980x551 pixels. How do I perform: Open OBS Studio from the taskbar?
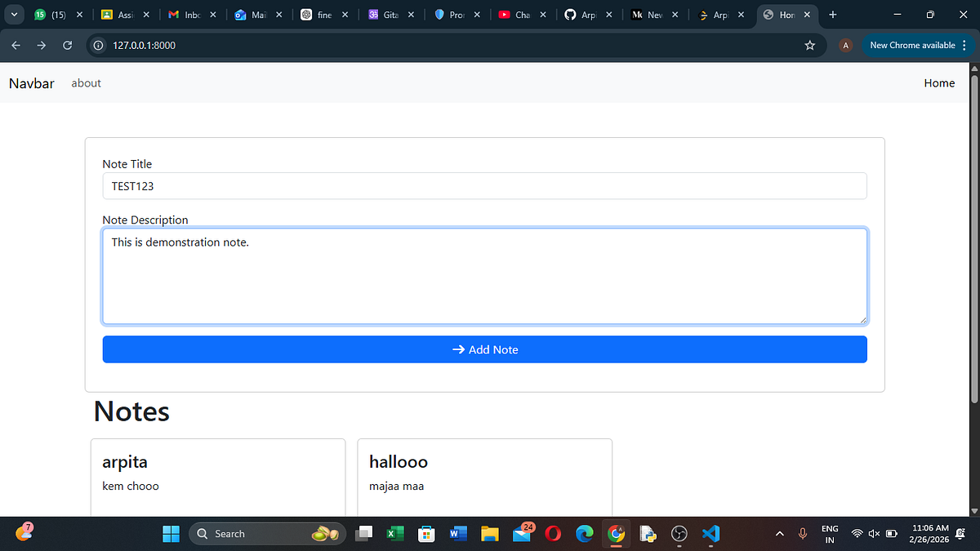(x=679, y=534)
